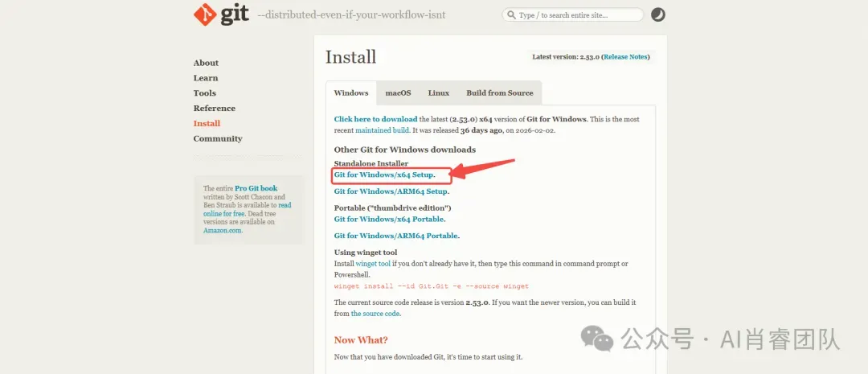Switch to the Linux tab

click(x=439, y=93)
